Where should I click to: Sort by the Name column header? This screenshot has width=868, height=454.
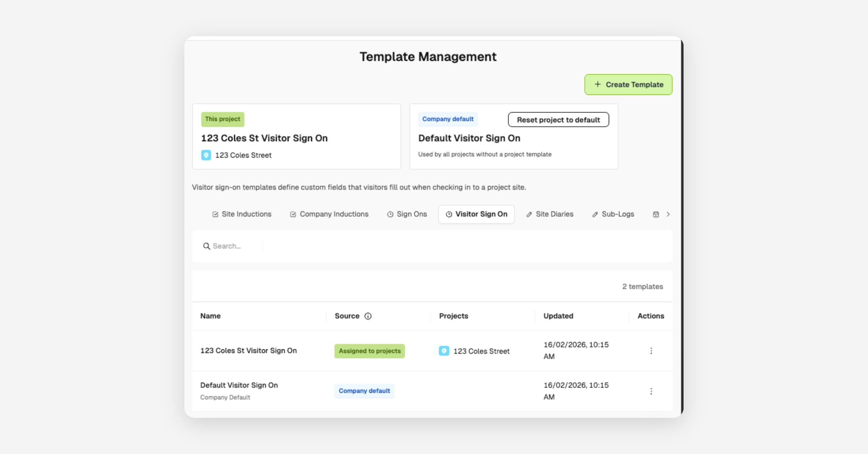(210, 316)
